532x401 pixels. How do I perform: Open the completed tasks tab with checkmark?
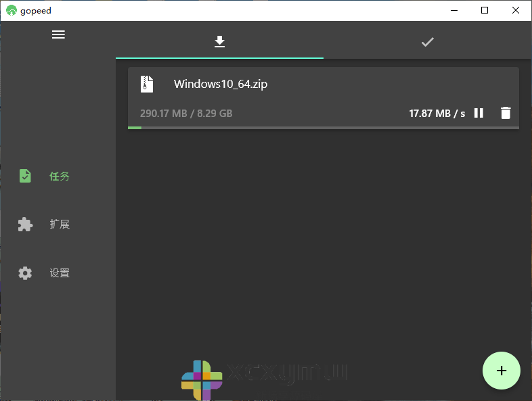(x=427, y=42)
